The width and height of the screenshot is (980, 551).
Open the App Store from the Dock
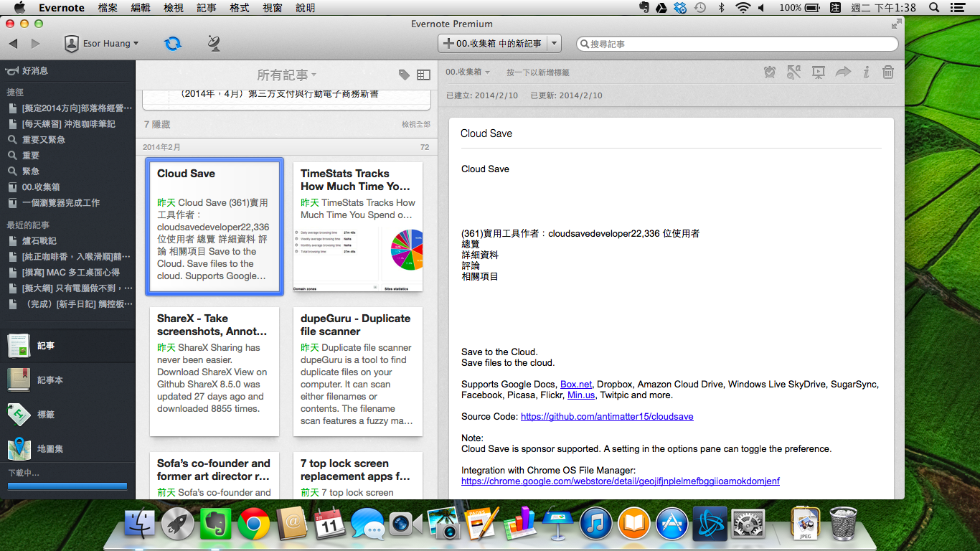coord(672,524)
